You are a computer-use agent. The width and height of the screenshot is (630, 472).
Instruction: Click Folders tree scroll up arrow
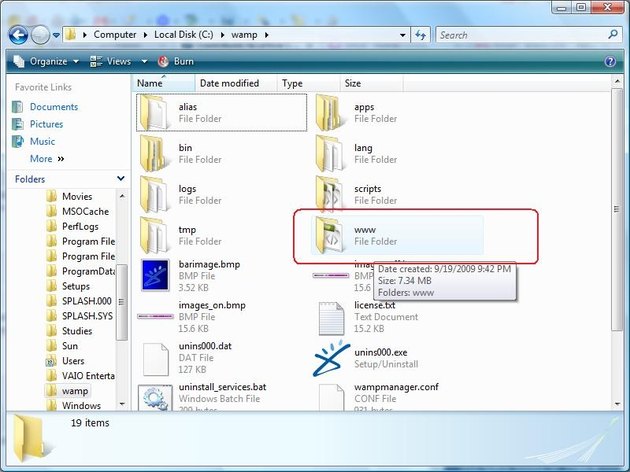pyautogui.click(x=122, y=196)
